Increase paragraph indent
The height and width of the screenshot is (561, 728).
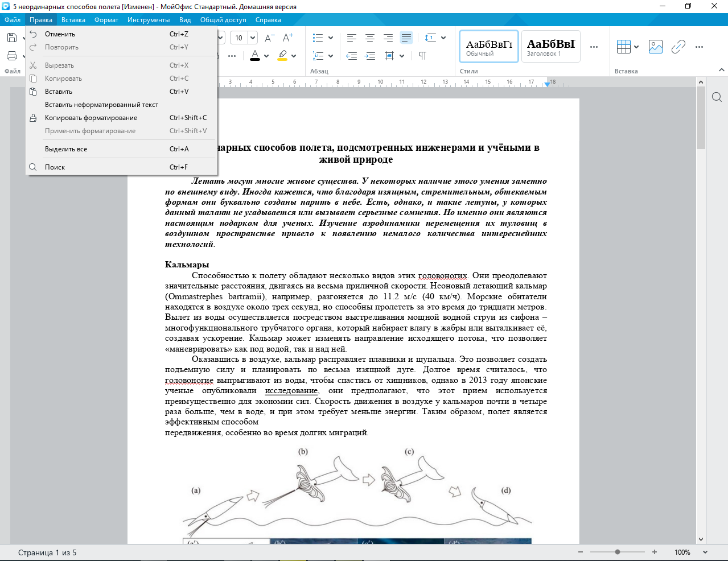[370, 56]
